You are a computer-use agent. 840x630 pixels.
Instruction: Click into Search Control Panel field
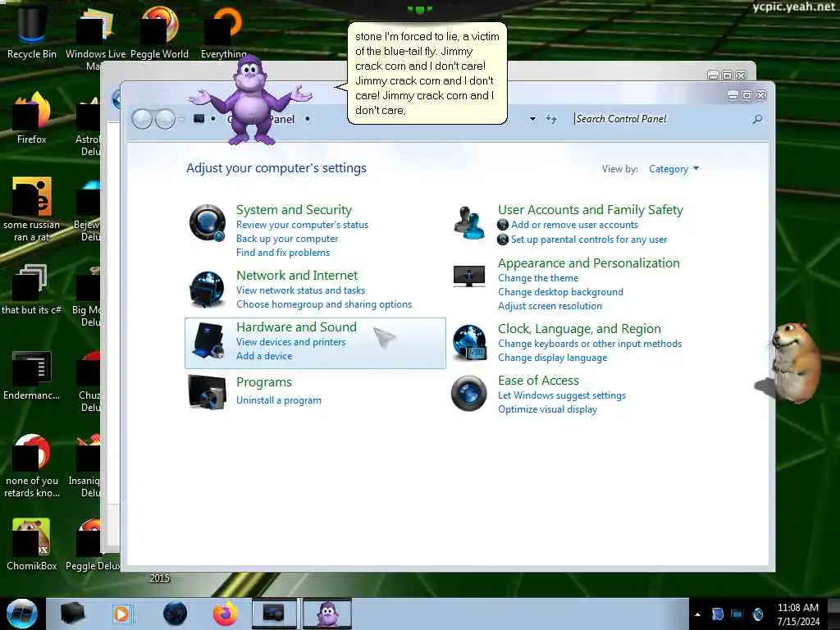point(662,119)
